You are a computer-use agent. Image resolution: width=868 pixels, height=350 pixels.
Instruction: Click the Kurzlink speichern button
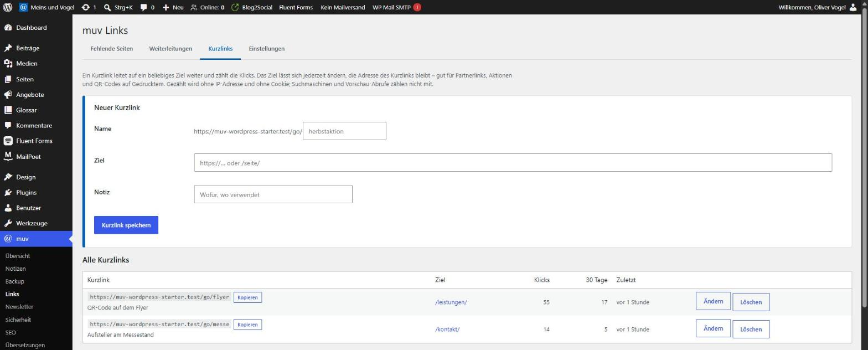[x=126, y=225]
